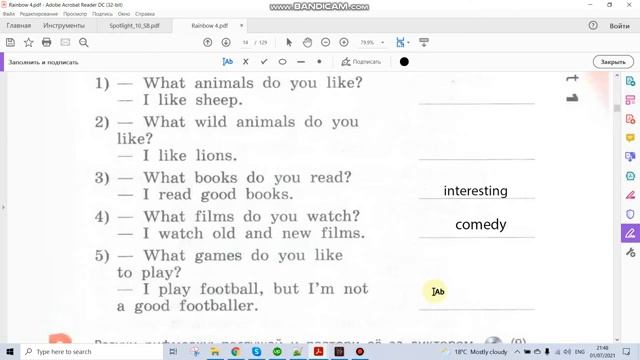640x360 pixels.
Task: Select the dot tool
Action: coord(319,62)
